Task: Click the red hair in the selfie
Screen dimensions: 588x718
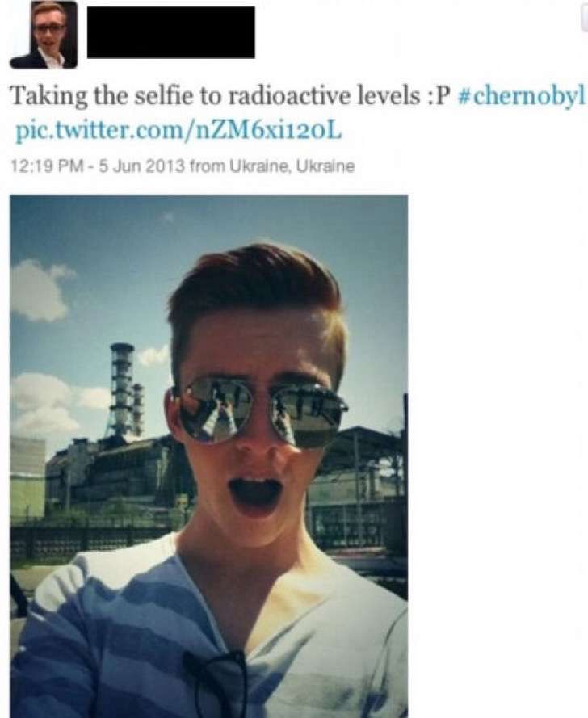Action: tap(255, 293)
